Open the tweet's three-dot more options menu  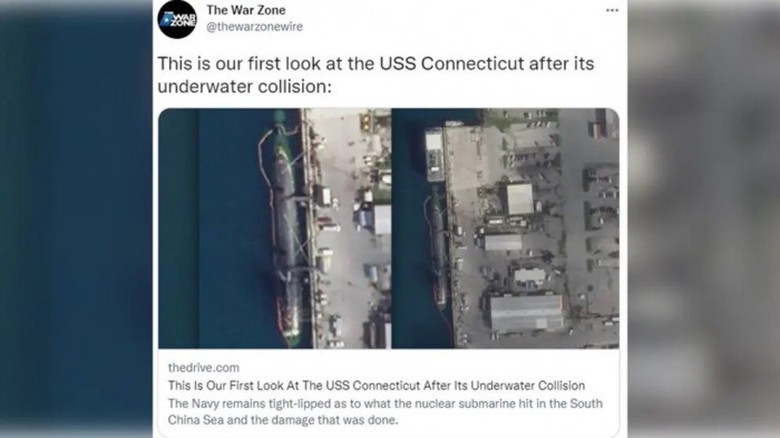point(612,10)
